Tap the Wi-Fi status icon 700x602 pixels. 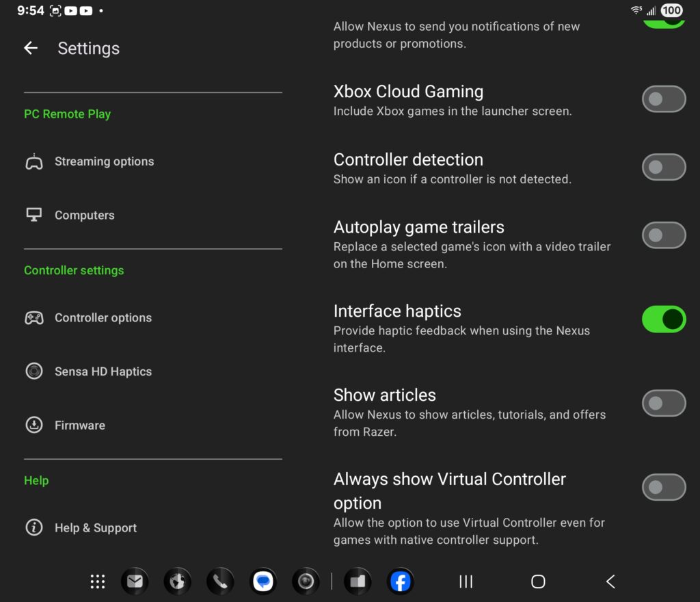coord(636,10)
